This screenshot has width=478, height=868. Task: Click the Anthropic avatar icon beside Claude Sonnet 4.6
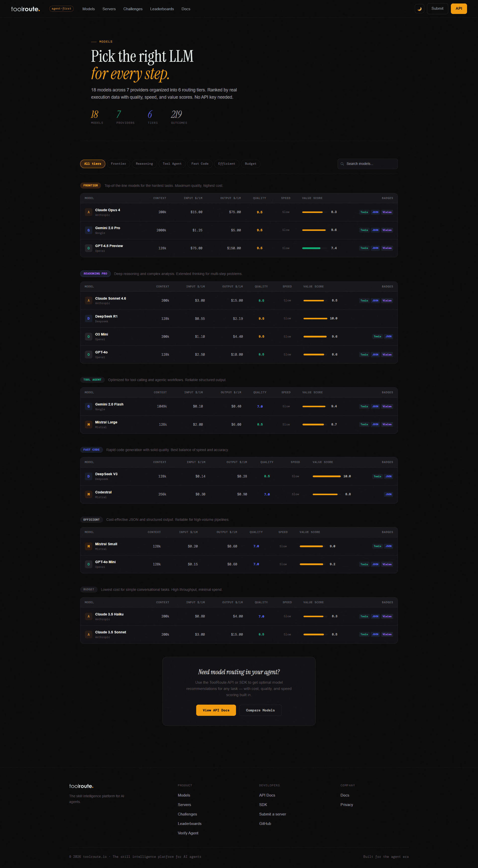click(89, 301)
